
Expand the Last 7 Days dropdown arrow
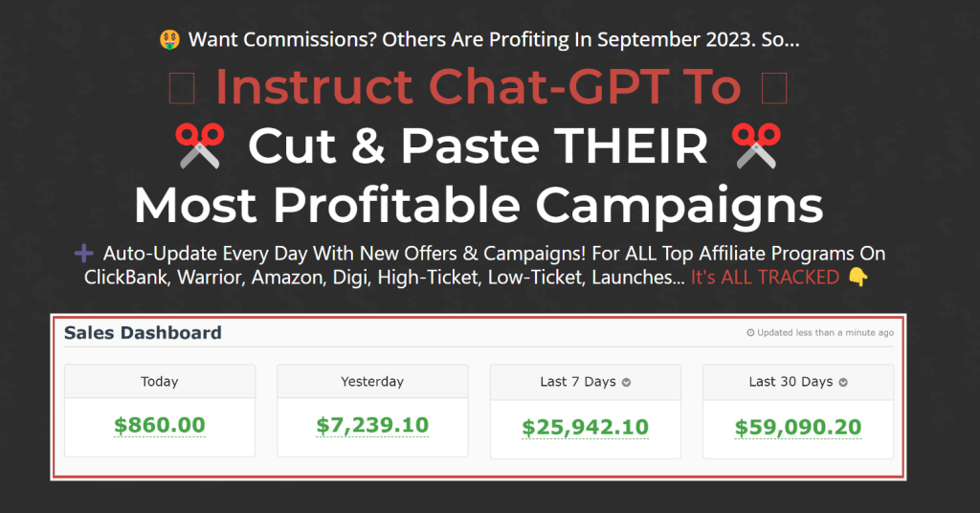click(x=626, y=383)
